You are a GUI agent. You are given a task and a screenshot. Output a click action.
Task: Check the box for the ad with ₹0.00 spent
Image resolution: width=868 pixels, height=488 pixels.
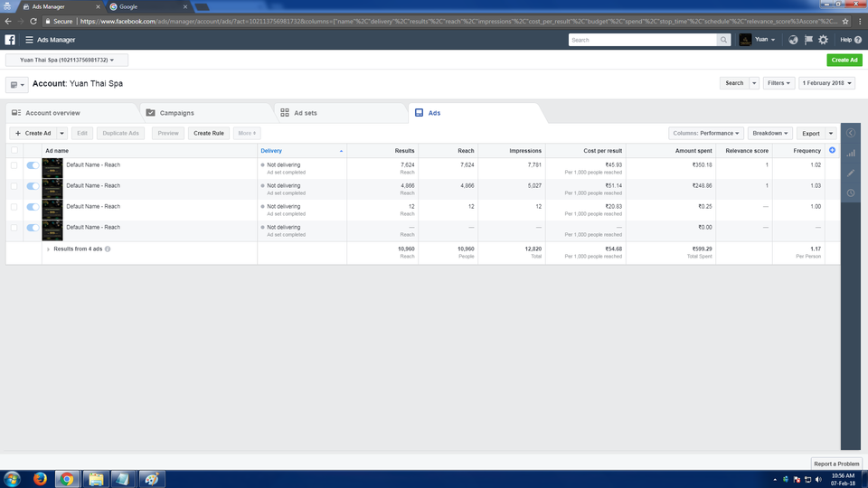pyautogui.click(x=14, y=228)
